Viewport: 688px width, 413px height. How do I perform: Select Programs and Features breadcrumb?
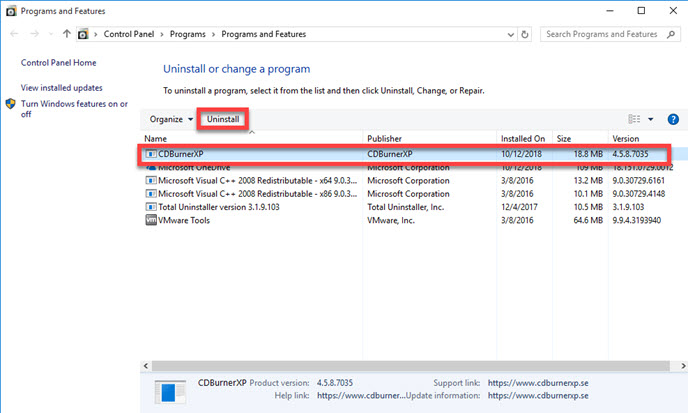tap(263, 34)
